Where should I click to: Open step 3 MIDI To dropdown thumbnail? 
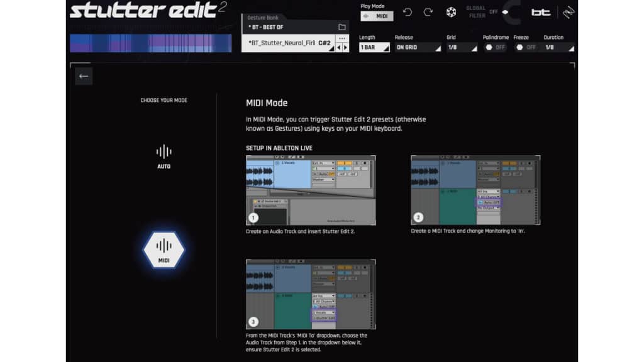point(311,294)
